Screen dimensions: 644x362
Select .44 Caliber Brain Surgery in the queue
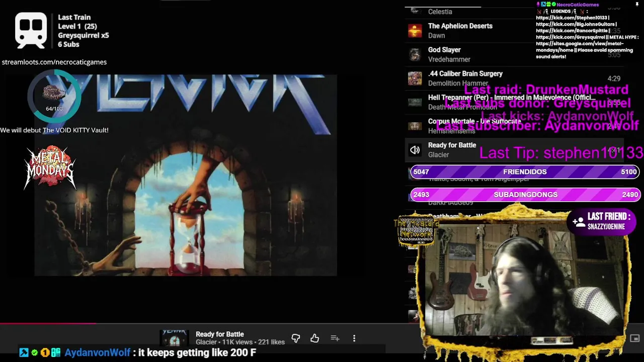(x=514, y=78)
